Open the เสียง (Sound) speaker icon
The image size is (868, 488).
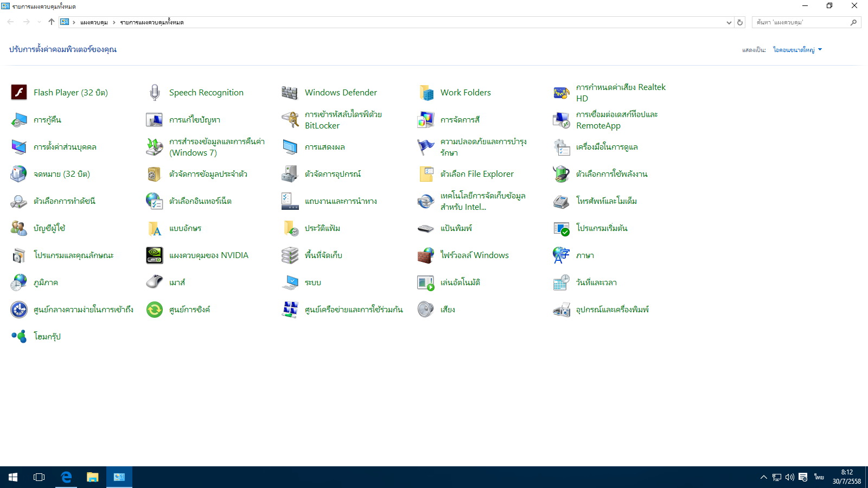pyautogui.click(x=426, y=310)
